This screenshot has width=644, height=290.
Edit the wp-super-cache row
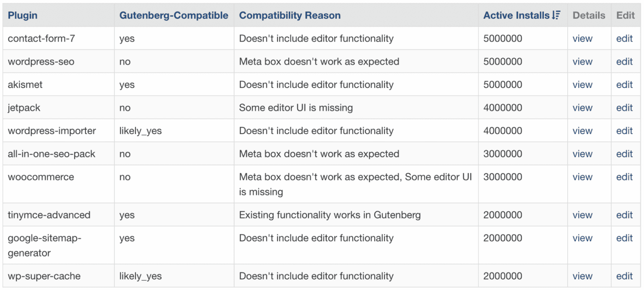(x=625, y=276)
